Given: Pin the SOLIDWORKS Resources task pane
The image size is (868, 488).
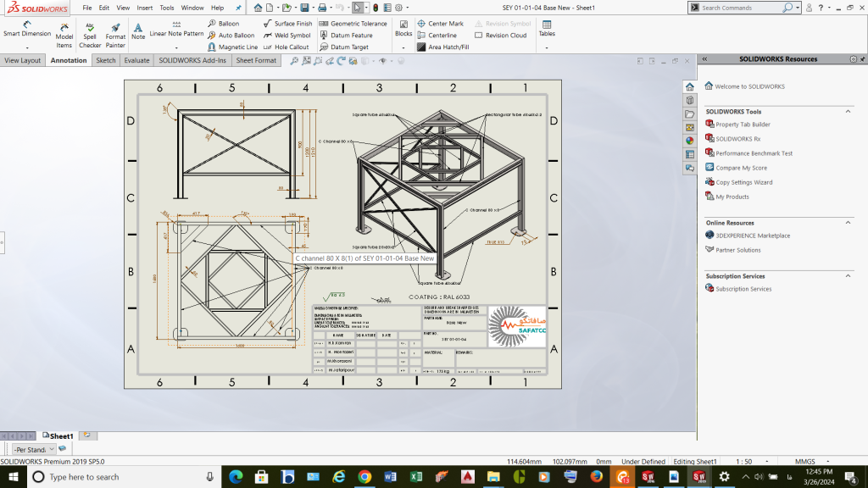Looking at the screenshot, I should tap(861, 59).
